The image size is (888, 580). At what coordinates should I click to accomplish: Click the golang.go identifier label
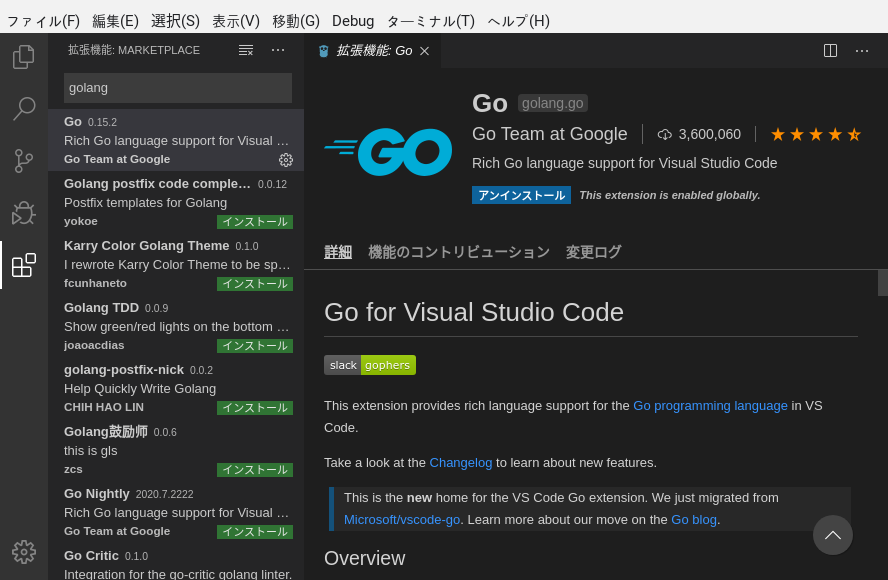pyautogui.click(x=552, y=103)
